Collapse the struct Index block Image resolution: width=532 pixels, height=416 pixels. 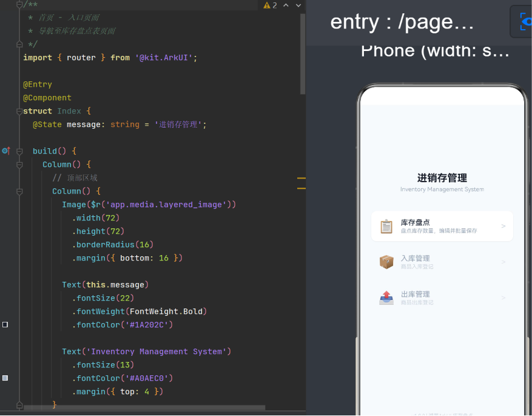point(19,111)
